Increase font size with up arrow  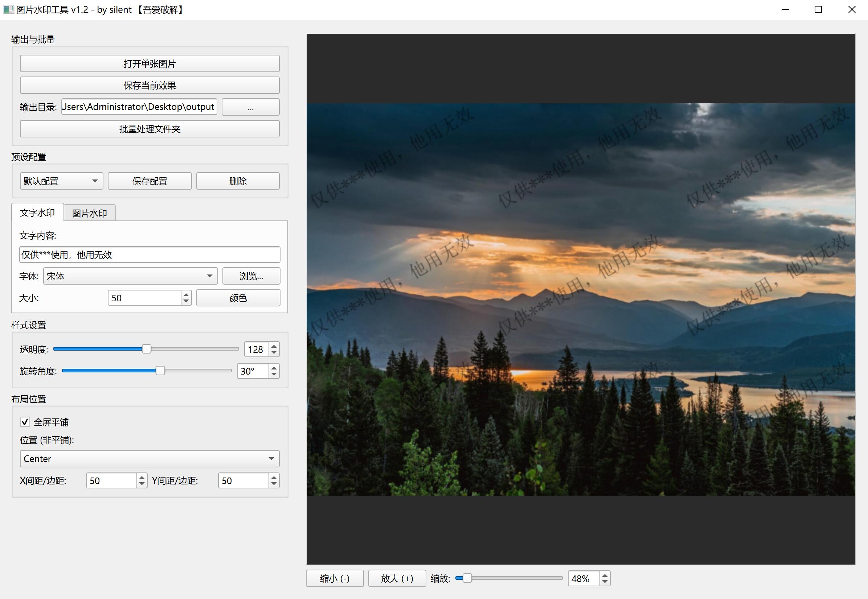click(x=186, y=294)
